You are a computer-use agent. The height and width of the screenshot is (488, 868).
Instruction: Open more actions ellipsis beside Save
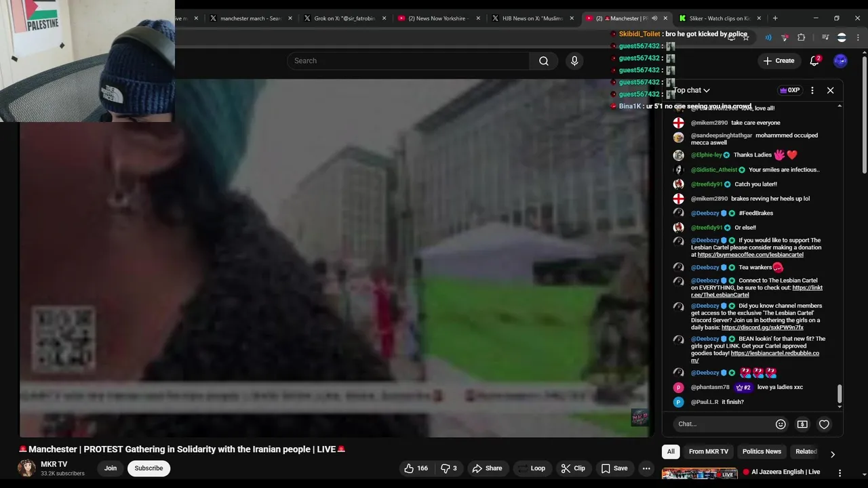point(646,468)
